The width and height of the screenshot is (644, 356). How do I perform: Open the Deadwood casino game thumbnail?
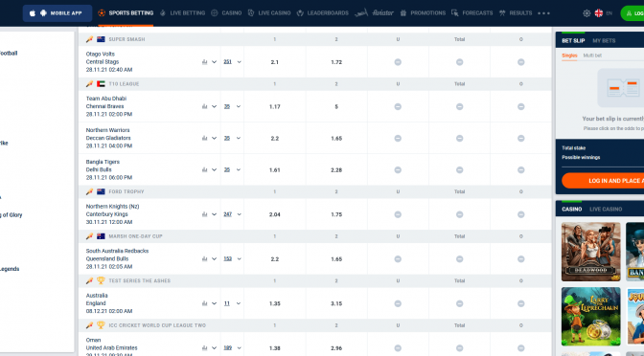(591, 252)
